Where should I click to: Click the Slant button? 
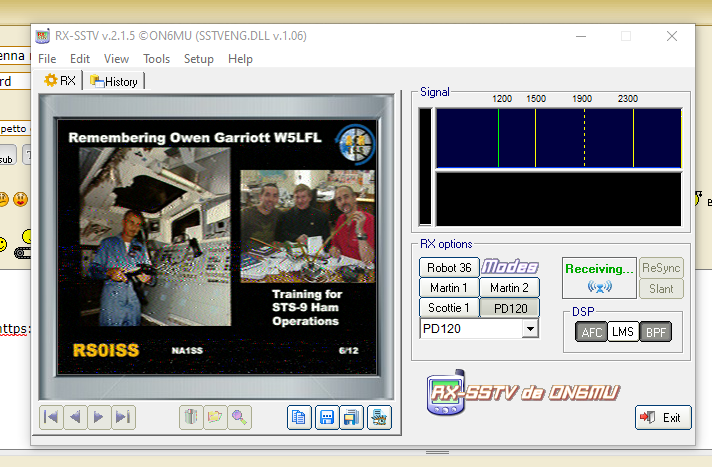click(661, 288)
